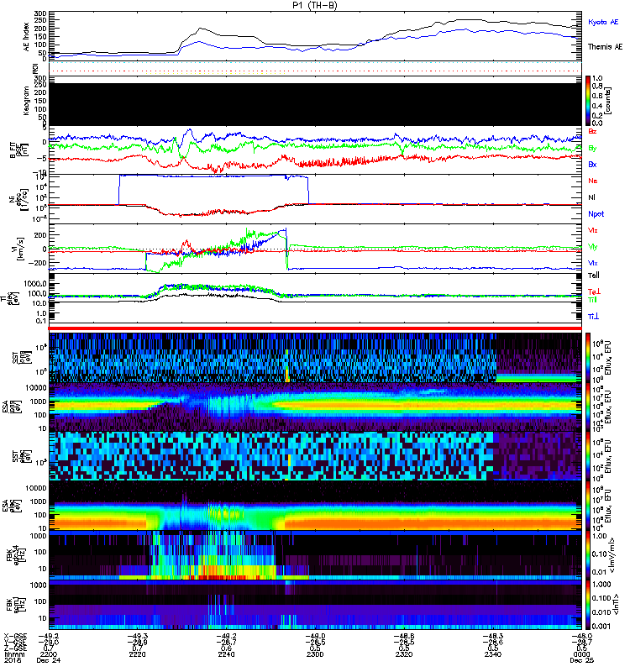Viewport: 630px width, 672px height.
Task: Select the Kyoto AE legend label
Action: [603, 22]
